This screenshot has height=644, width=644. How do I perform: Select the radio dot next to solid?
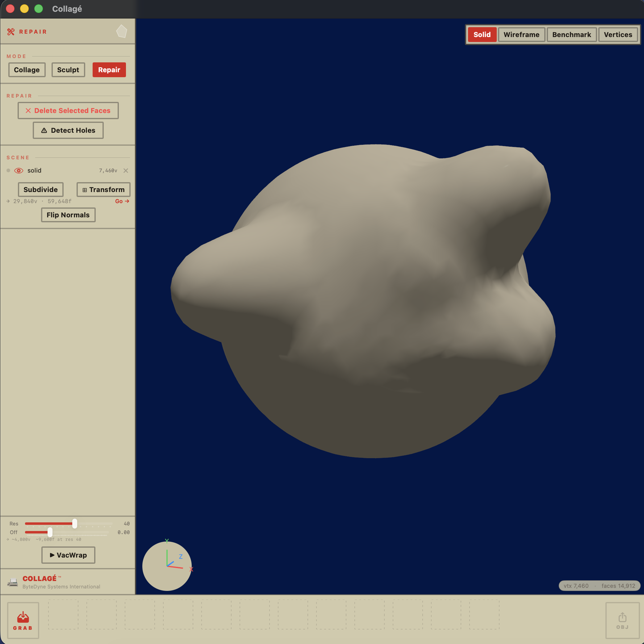point(8,170)
